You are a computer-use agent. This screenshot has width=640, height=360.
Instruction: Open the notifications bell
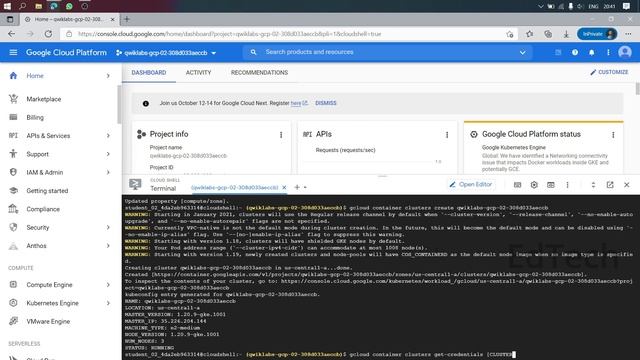(x=591, y=52)
